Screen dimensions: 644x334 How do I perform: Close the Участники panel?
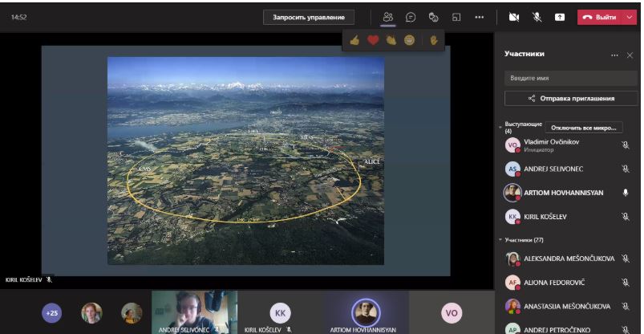pos(630,55)
